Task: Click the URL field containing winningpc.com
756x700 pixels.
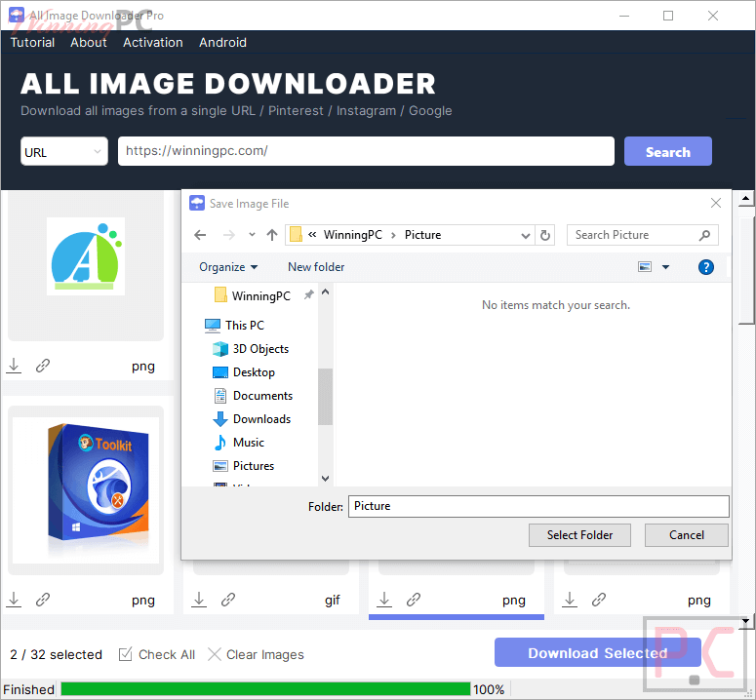Action: pos(366,151)
